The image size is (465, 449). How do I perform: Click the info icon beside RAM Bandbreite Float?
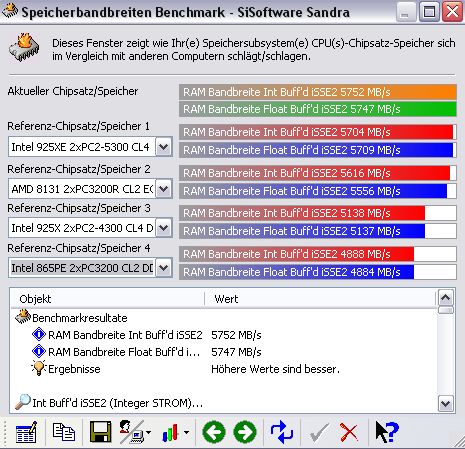pos(39,351)
